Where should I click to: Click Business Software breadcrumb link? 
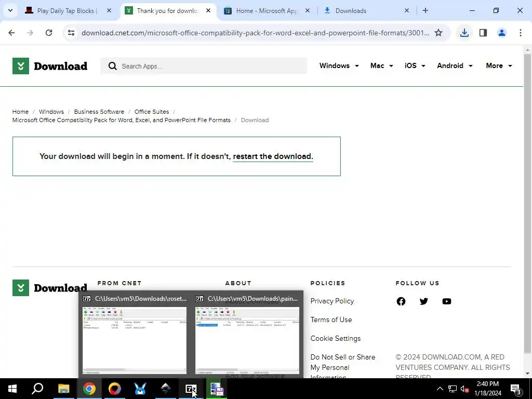[x=99, y=112]
